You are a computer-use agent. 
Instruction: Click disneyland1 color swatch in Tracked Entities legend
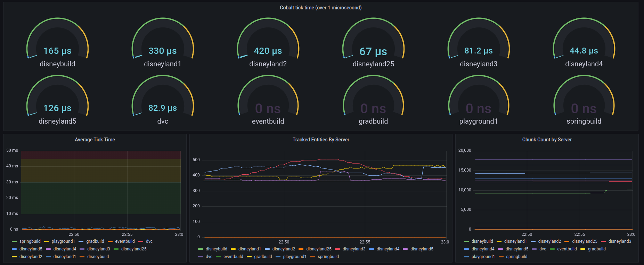pyautogui.click(x=233, y=249)
